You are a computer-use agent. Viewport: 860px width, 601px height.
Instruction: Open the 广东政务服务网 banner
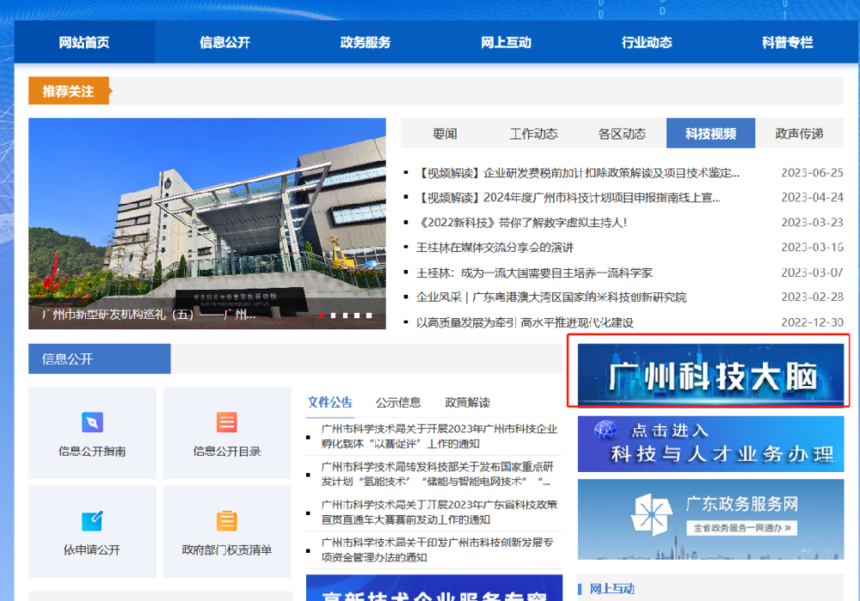click(x=711, y=519)
